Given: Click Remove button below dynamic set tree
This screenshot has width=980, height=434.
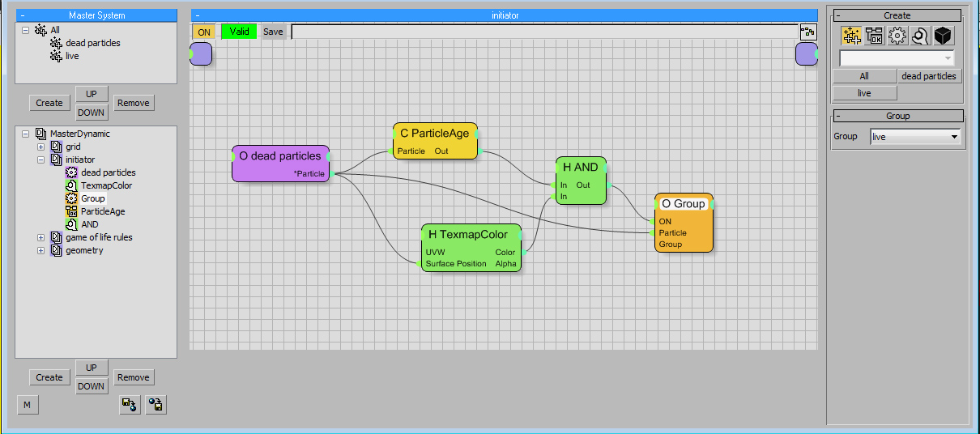Looking at the screenshot, I should pyautogui.click(x=133, y=377).
